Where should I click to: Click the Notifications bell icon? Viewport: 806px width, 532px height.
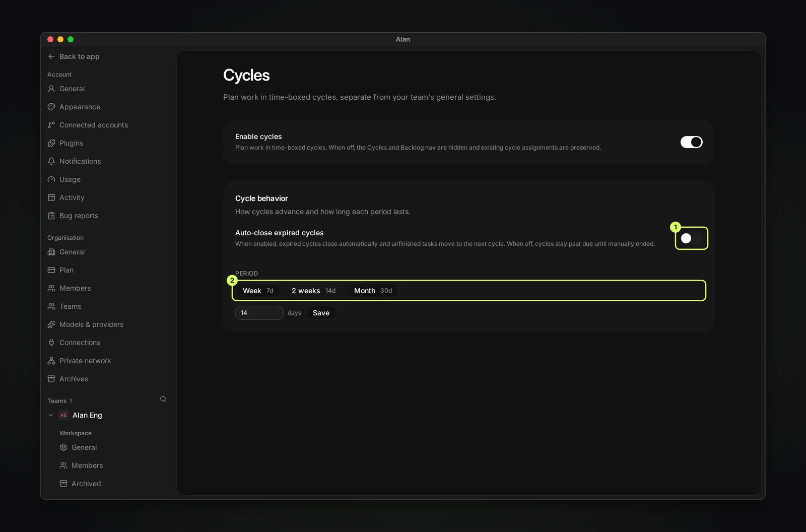(51, 161)
